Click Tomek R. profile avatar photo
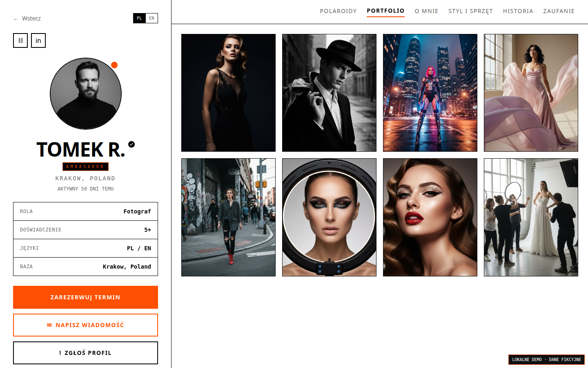Image resolution: width=588 pixels, height=368 pixels. click(86, 94)
